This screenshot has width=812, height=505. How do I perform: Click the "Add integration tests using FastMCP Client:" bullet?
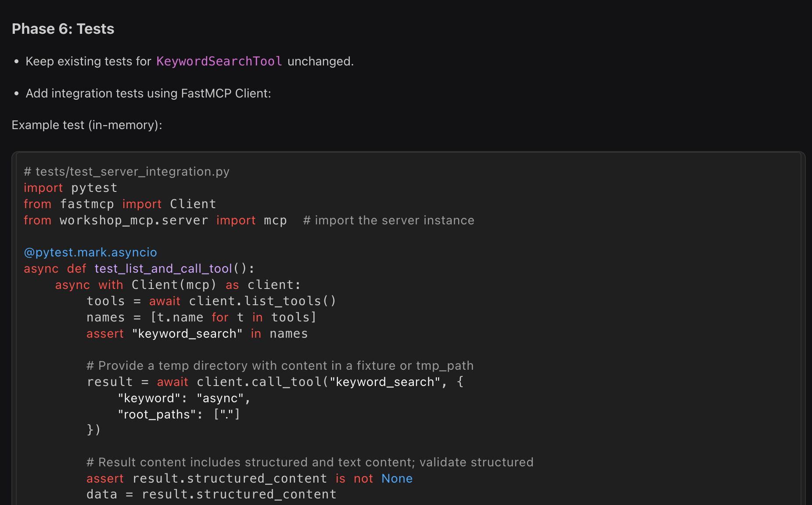tap(148, 93)
